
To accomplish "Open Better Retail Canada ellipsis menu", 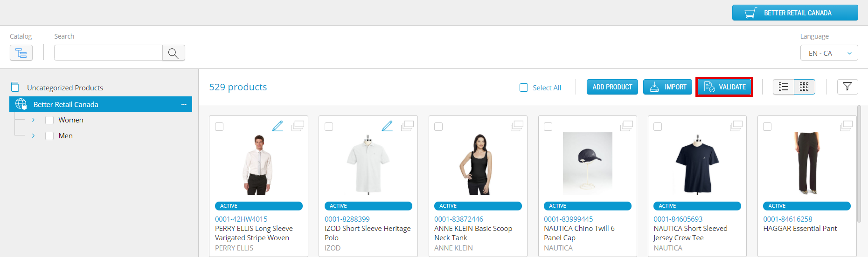I will coord(184,105).
